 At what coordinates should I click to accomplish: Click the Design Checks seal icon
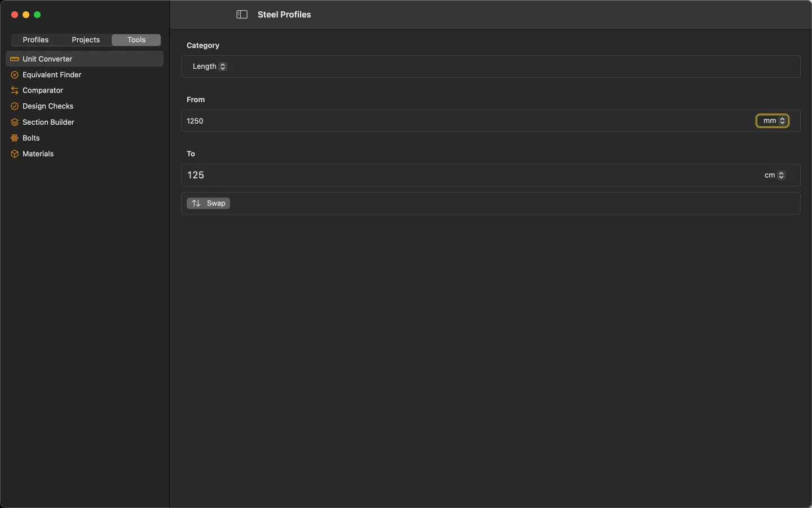point(15,106)
